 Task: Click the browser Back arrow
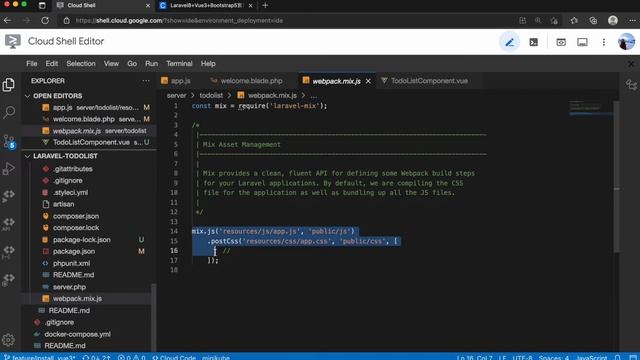point(7,20)
